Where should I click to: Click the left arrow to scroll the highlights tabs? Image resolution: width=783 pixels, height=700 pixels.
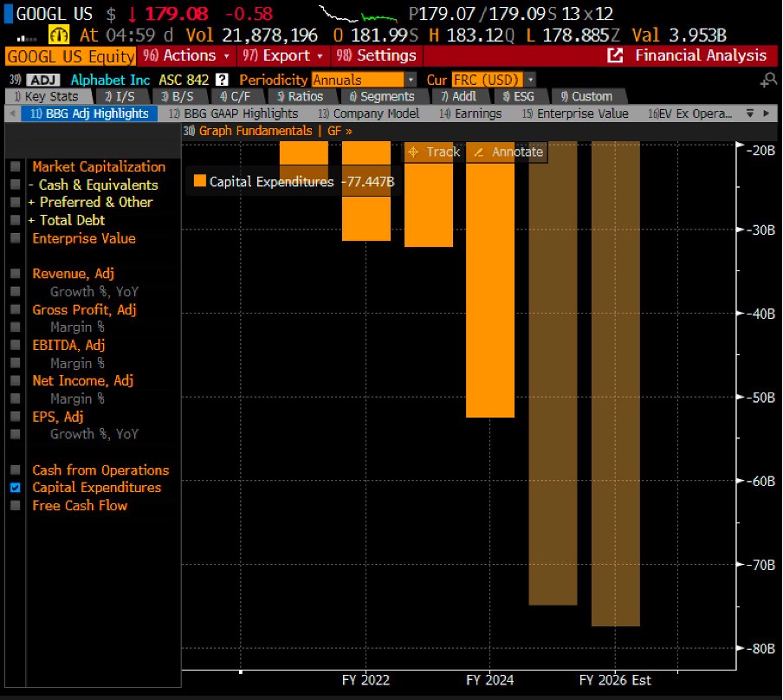13,113
